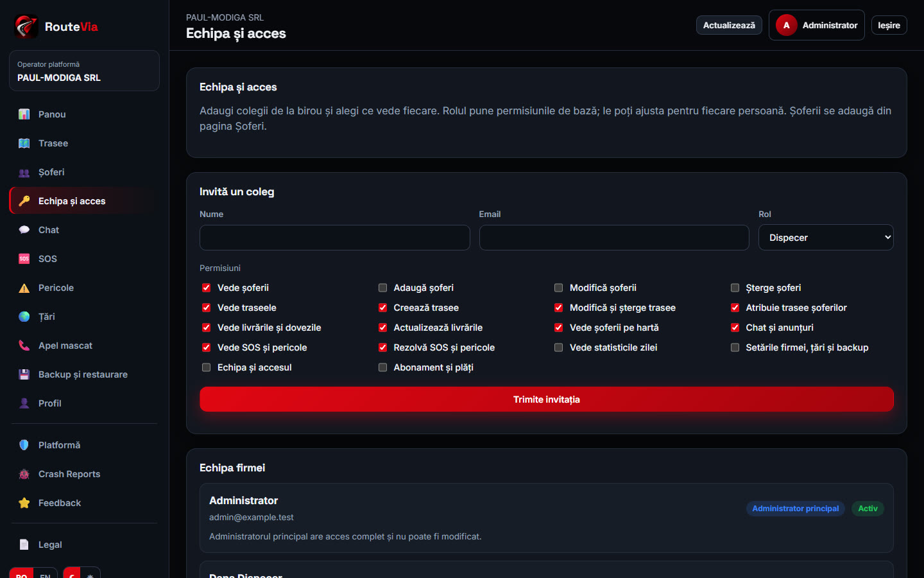924x578 pixels.
Task: Open Apel mascat via its phone icon
Action: (24, 346)
